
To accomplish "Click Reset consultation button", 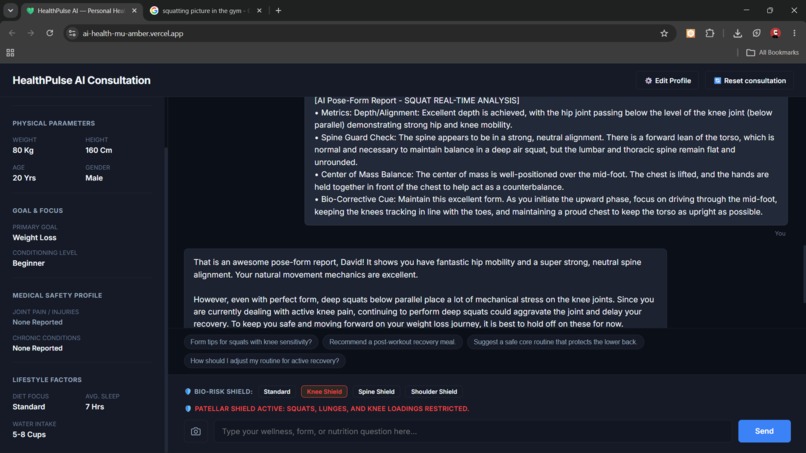I will pos(749,81).
